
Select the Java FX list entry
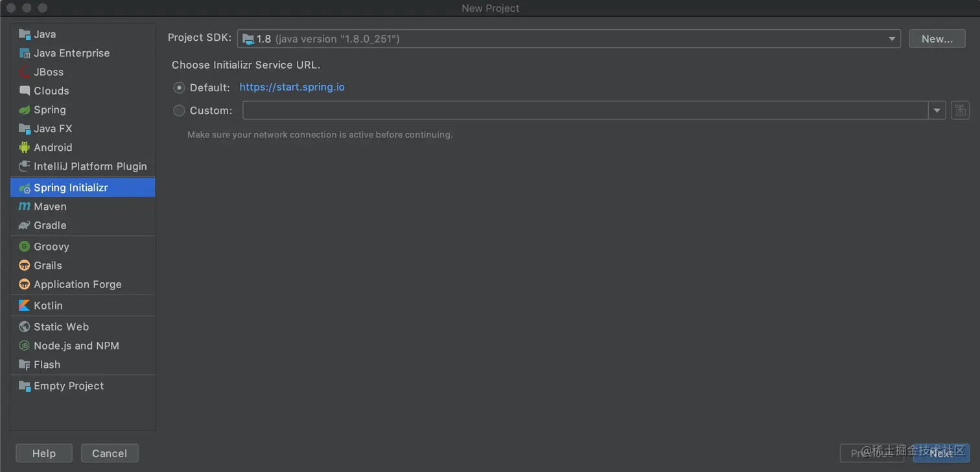(83, 128)
